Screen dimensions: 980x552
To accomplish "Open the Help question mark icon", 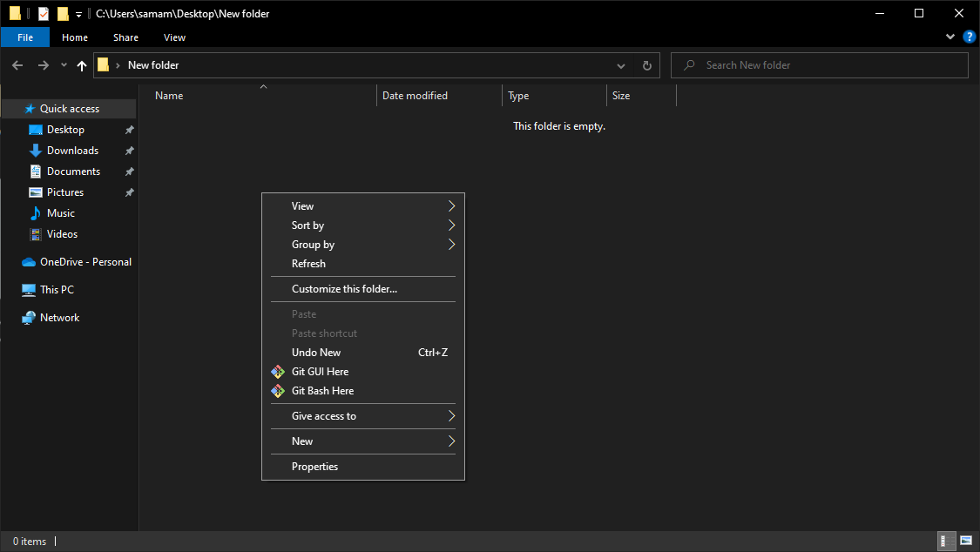I will click(x=970, y=37).
